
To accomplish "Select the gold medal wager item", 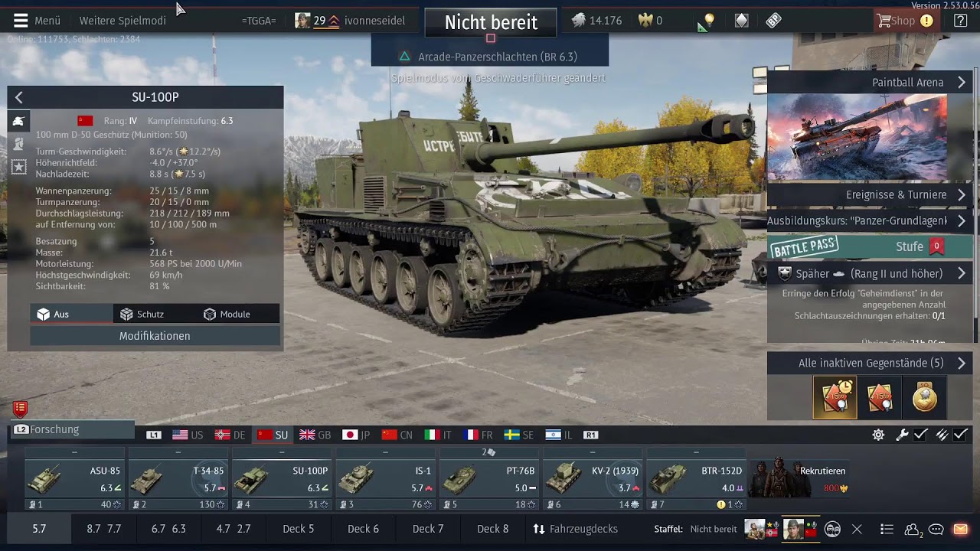I will (924, 397).
